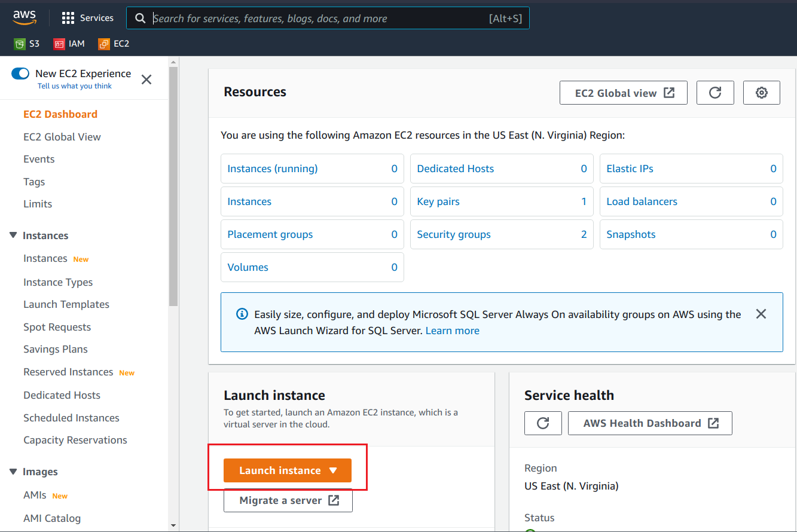This screenshot has width=797, height=532.
Task: Close the New EC2 Experience sidebar
Action: coord(146,80)
